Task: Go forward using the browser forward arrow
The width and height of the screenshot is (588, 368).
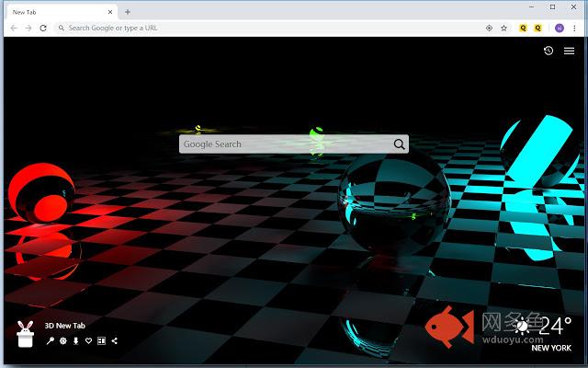Action: pos(28,28)
